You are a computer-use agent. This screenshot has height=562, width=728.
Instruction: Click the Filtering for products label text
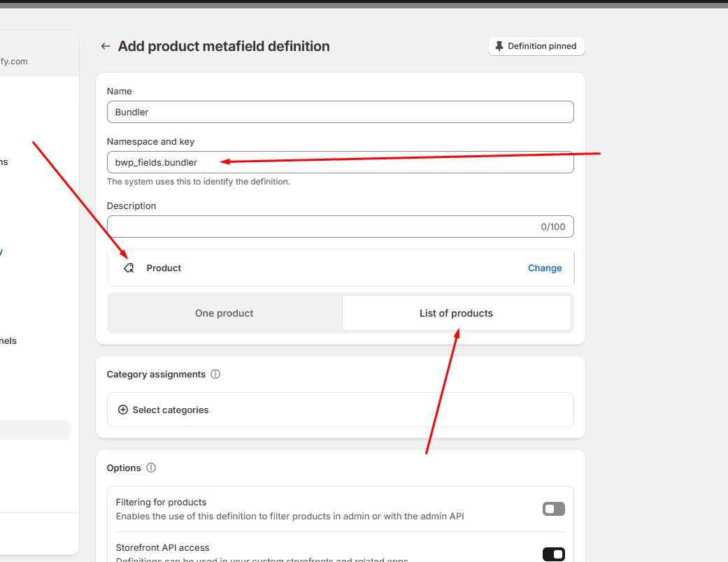pyautogui.click(x=161, y=502)
